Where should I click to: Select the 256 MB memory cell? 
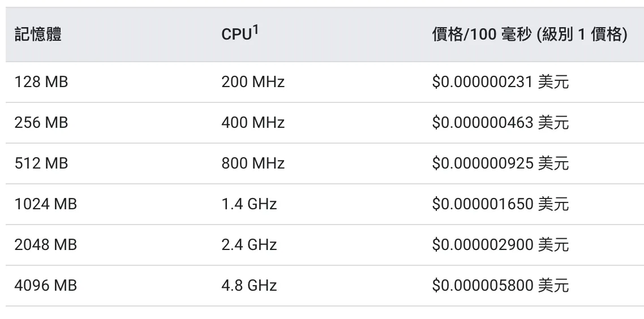tap(41, 123)
